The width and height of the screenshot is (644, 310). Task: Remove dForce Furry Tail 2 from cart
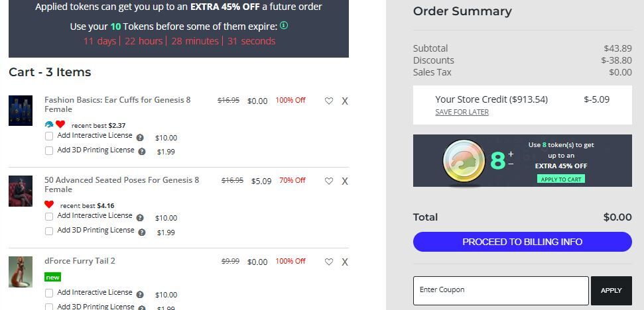(x=345, y=262)
